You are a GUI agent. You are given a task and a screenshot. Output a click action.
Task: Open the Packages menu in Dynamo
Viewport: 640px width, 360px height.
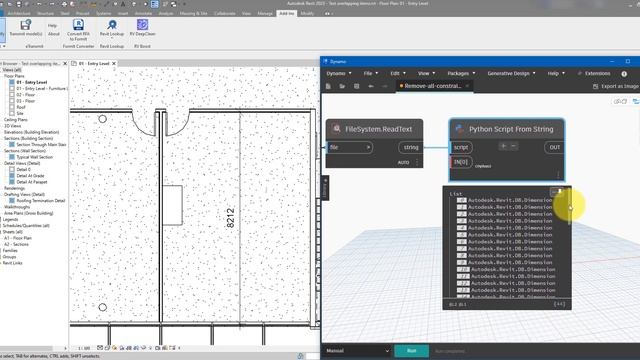461,73
